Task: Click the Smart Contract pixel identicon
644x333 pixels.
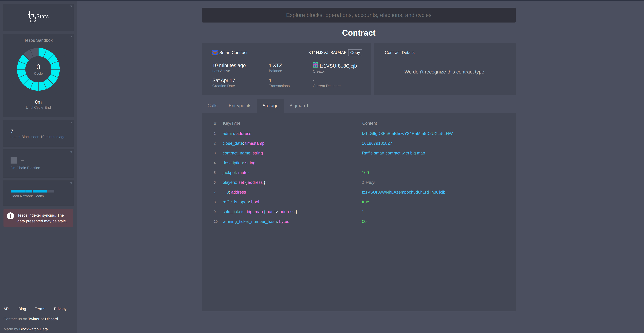Action: pos(215,53)
